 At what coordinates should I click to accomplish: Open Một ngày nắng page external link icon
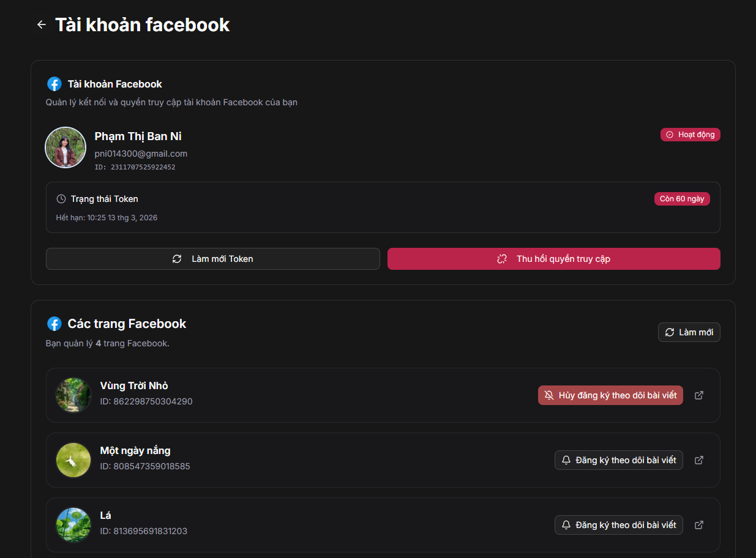pos(699,460)
